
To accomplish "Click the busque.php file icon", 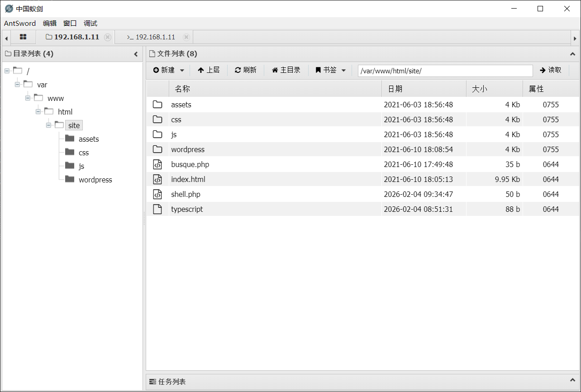I will click(157, 164).
